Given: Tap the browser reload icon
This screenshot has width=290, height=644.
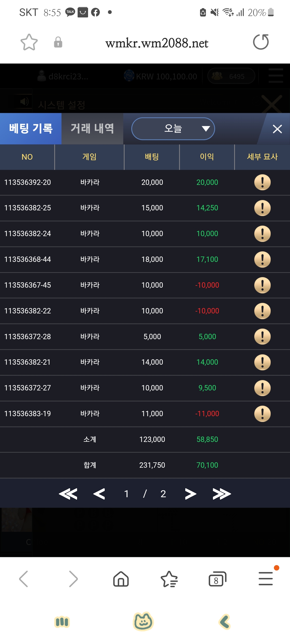Looking at the screenshot, I should 261,42.
